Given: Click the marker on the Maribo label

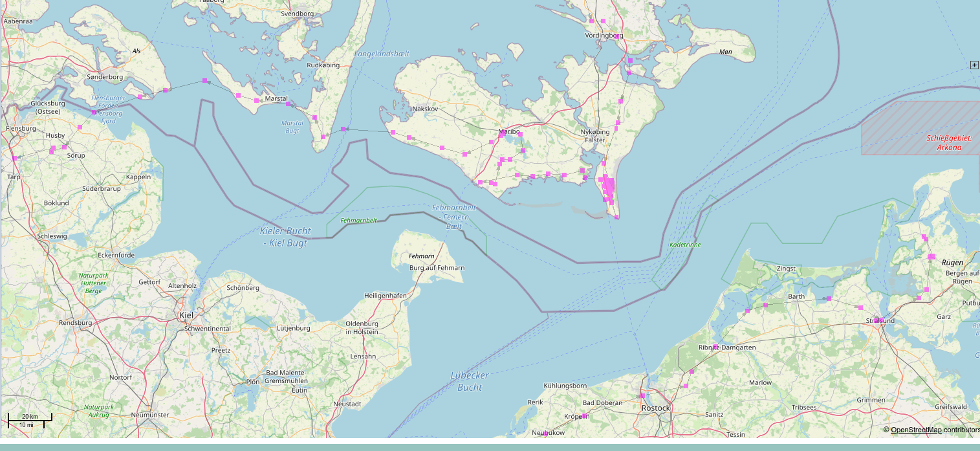Looking at the screenshot, I should 501,135.
